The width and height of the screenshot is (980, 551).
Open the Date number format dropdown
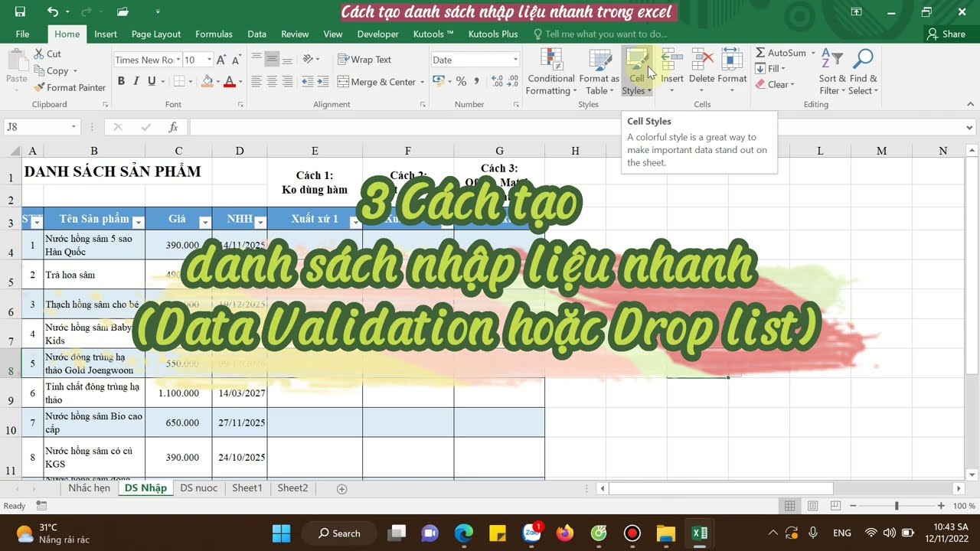(x=515, y=60)
